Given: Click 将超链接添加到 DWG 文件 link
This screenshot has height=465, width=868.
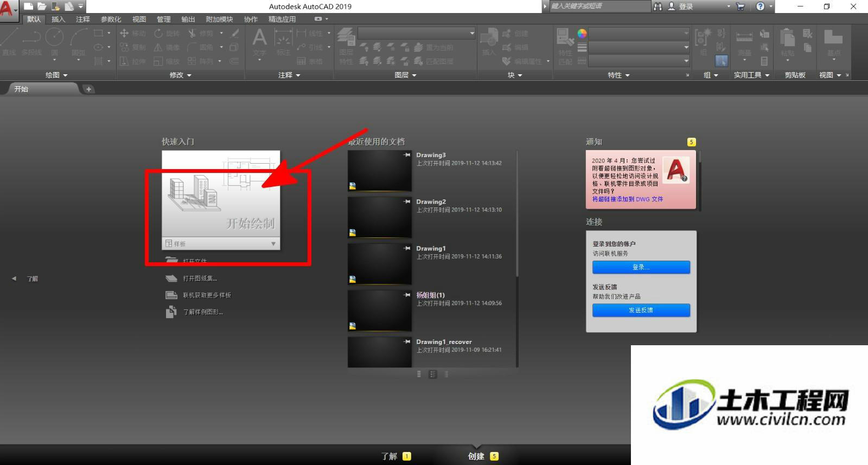Looking at the screenshot, I should [x=627, y=199].
